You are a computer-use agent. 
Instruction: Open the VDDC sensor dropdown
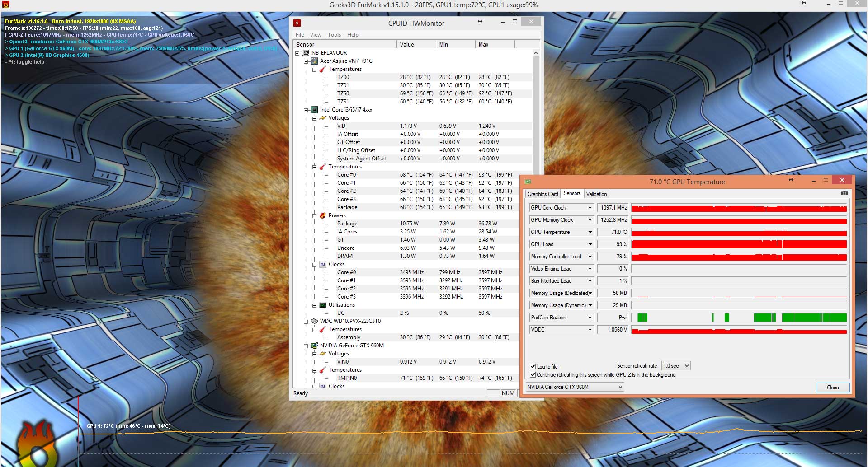pos(590,330)
